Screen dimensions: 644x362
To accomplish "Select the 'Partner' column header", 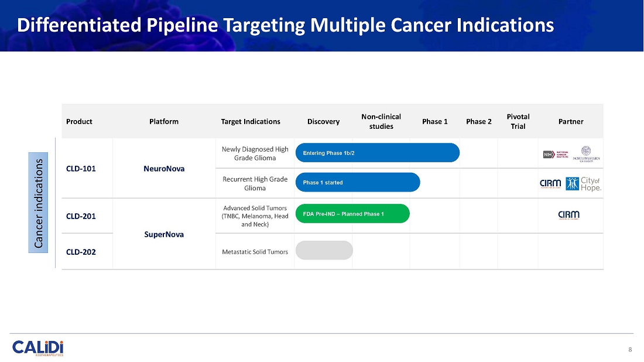I will [x=571, y=122].
